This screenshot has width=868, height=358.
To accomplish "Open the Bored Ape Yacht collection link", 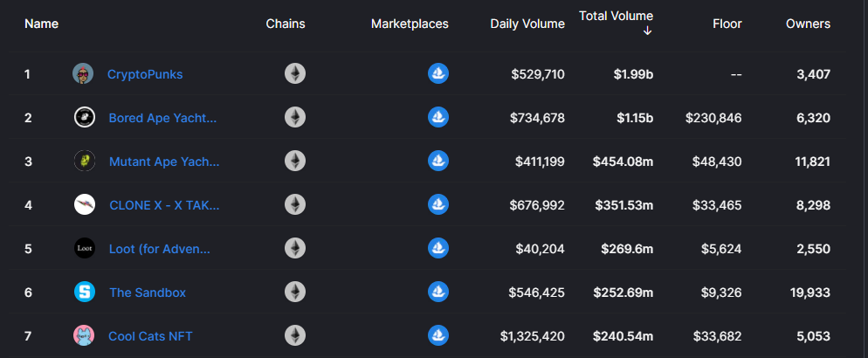I will (x=162, y=118).
